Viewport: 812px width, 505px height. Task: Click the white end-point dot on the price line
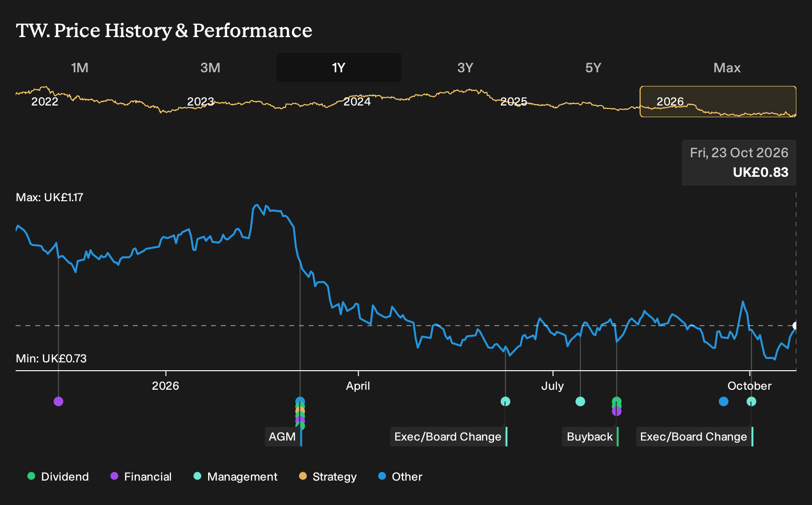795,326
